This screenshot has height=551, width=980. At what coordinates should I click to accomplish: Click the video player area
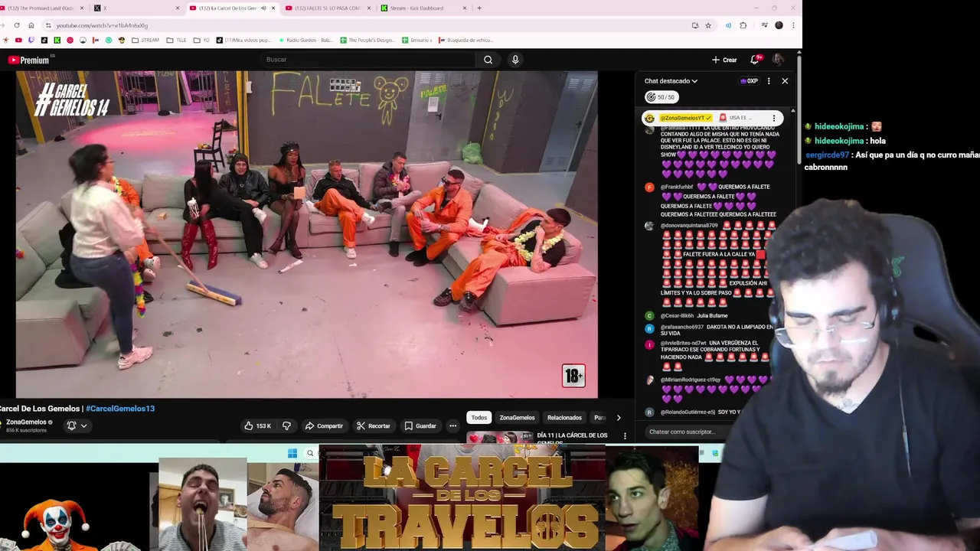306,234
